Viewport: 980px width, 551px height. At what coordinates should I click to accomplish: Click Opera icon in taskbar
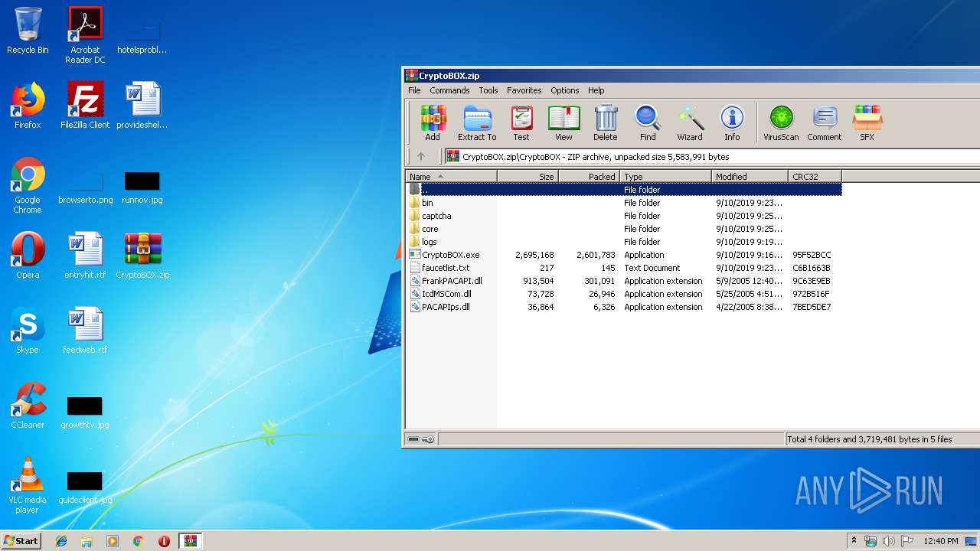[x=164, y=541]
